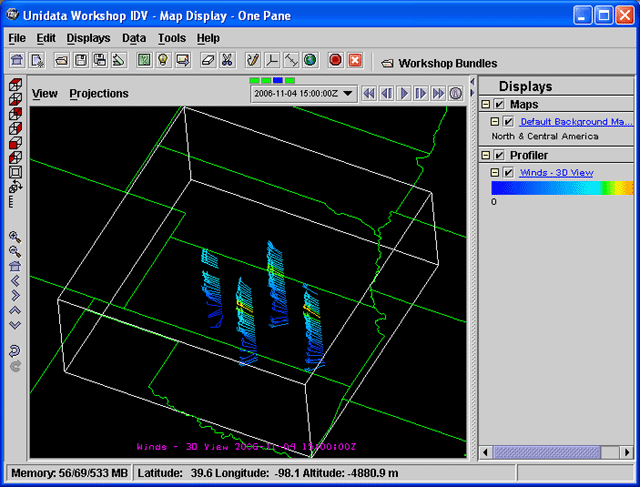The image size is (640, 487).
Task: Click the eraser icon in the toolbar
Action: pos(207,60)
